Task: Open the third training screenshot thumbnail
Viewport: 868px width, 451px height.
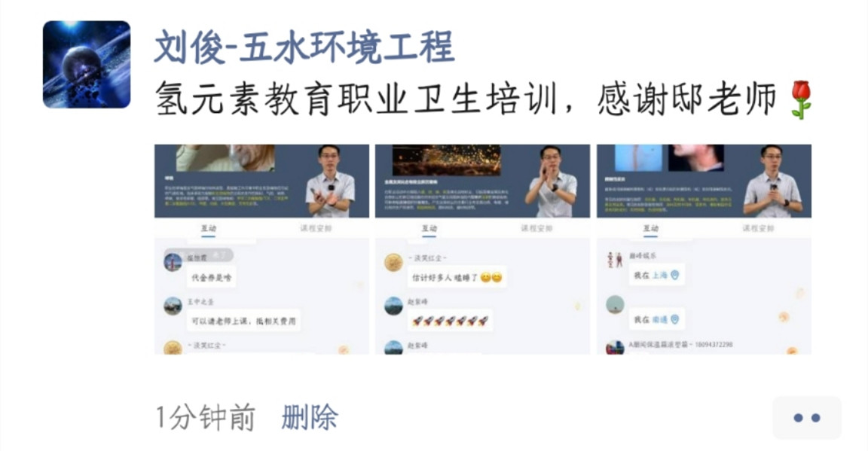Action: 704,249
